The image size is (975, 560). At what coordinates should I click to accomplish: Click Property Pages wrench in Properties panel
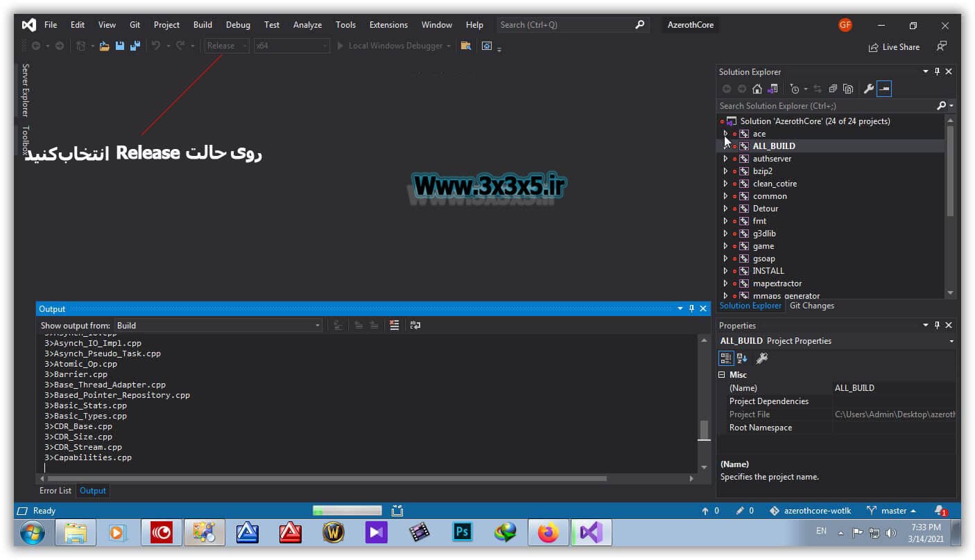coord(761,358)
